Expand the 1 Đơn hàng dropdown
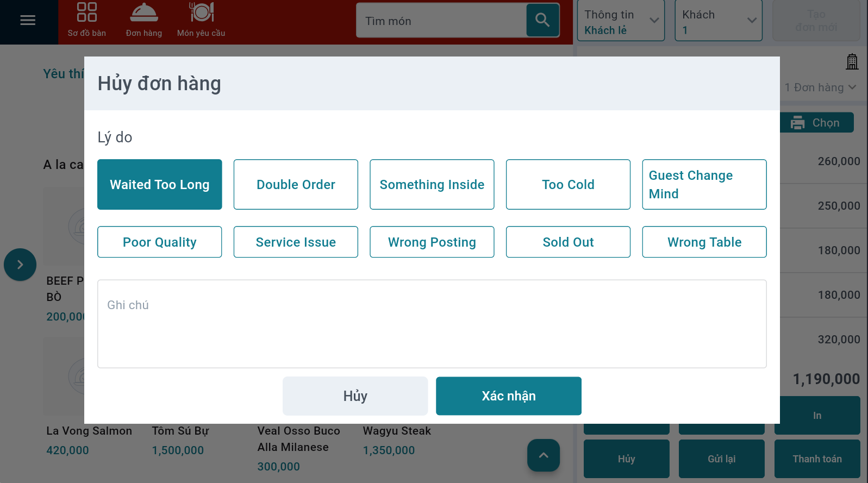 [x=820, y=87]
